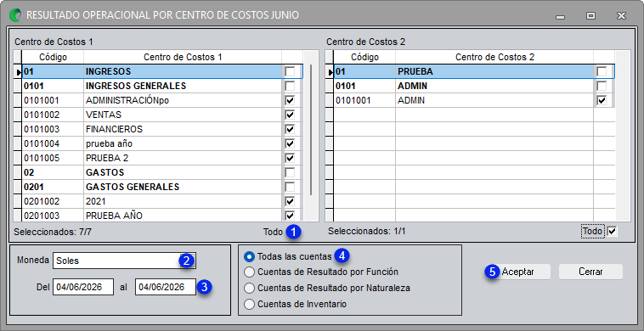Select the INGRESOS row text

point(108,72)
